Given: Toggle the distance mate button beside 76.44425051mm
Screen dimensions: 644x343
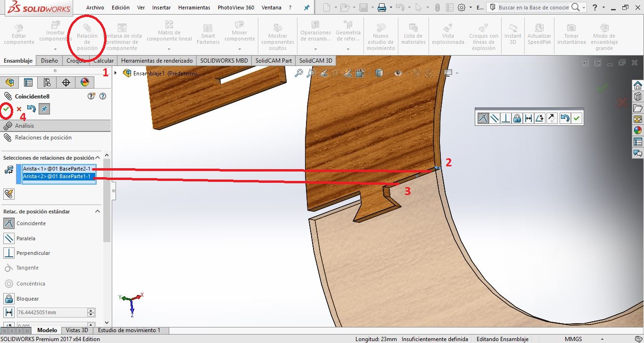Looking at the screenshot, I should (9, 312).
